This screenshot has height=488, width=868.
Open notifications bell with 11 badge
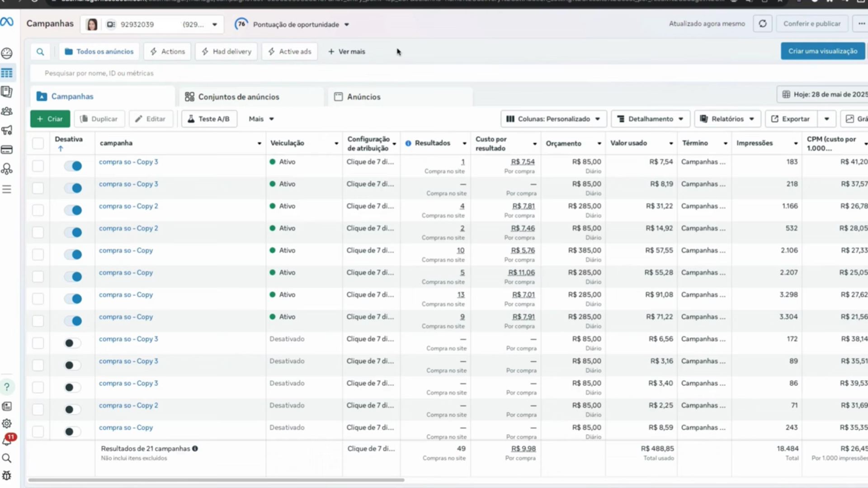(7, 440)
